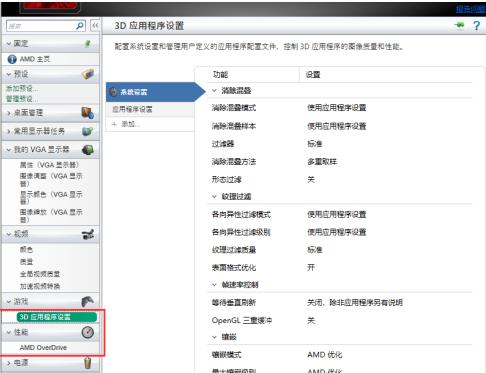Viewport: 486px width, 373px height.
Task: Collapse sidebar with double-arrow button
Action: click(x=95, y=26)
